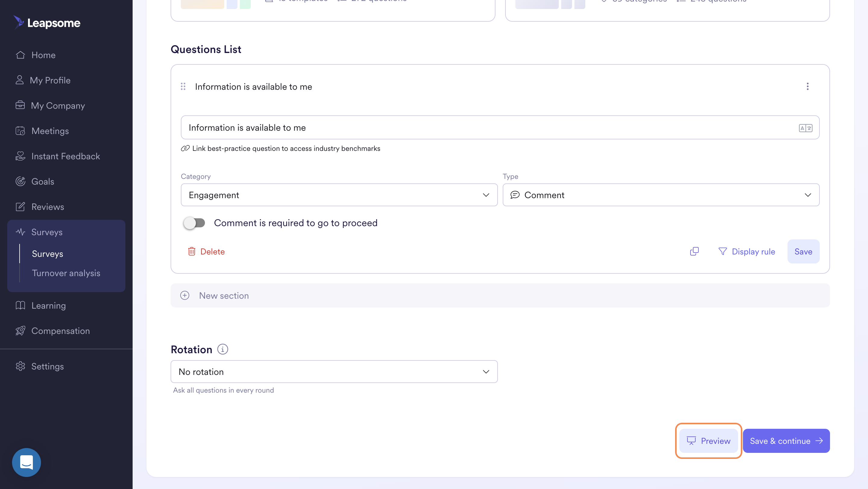Add a New section
Viewport: 868px width, 489px height.
click(x=500, y=295)
